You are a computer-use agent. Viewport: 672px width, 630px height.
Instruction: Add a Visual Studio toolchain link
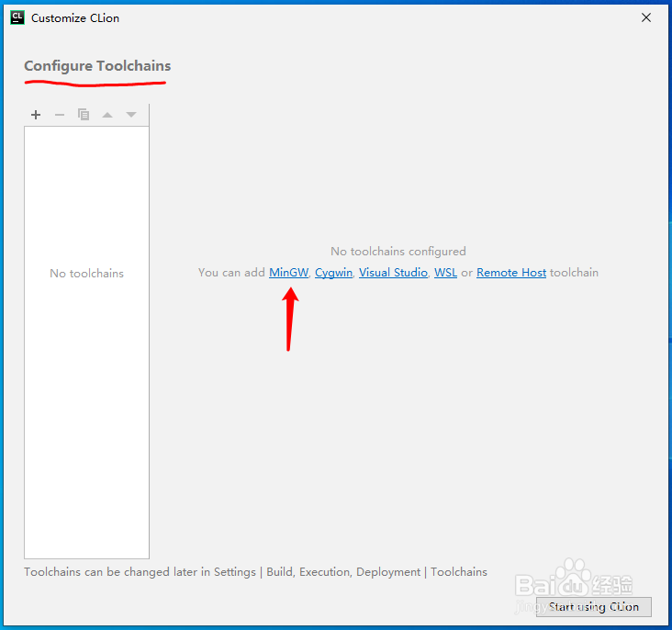coord(393,273)
